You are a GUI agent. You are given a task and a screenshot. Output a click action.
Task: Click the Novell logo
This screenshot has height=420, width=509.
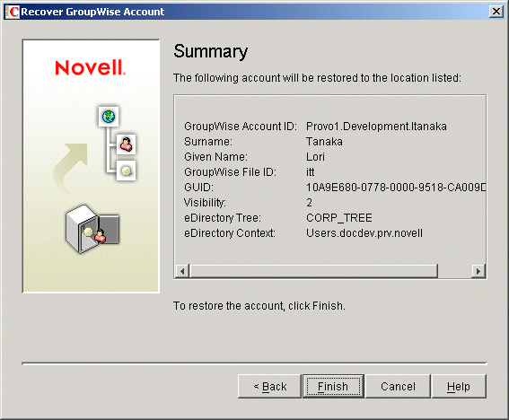click(x=90, y=67)
